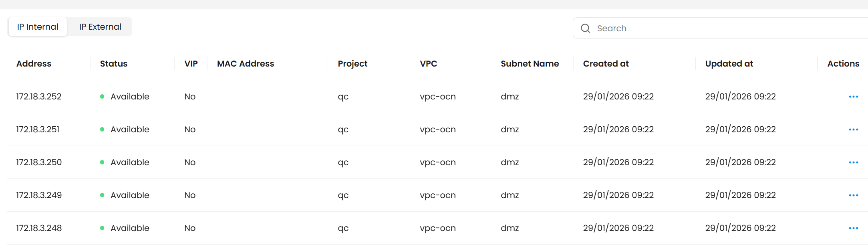Click the Created at column header
The height and width of the screenshot is (245, 868).
tap(606, 64)
